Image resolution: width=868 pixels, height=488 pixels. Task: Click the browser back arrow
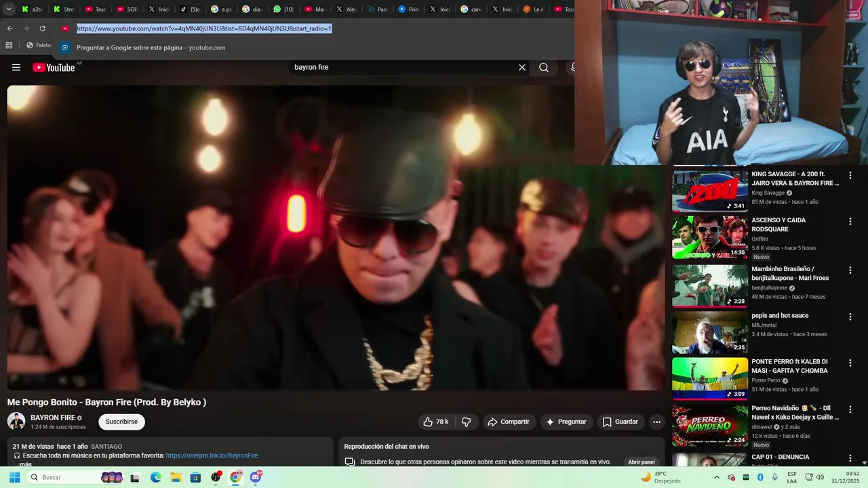9,28
